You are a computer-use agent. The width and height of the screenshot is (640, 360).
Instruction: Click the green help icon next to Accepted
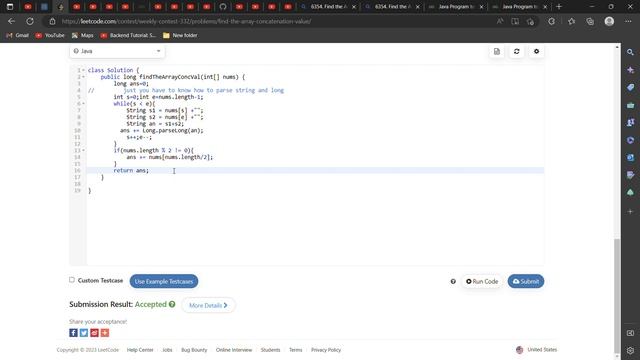click(x=172, y=304)
